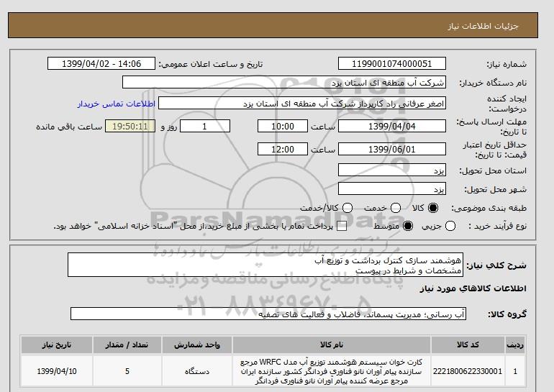Viewport: 554px width, 392px height.
Task: Click the validity time field 12:00
Action: (x=283, y=149)
